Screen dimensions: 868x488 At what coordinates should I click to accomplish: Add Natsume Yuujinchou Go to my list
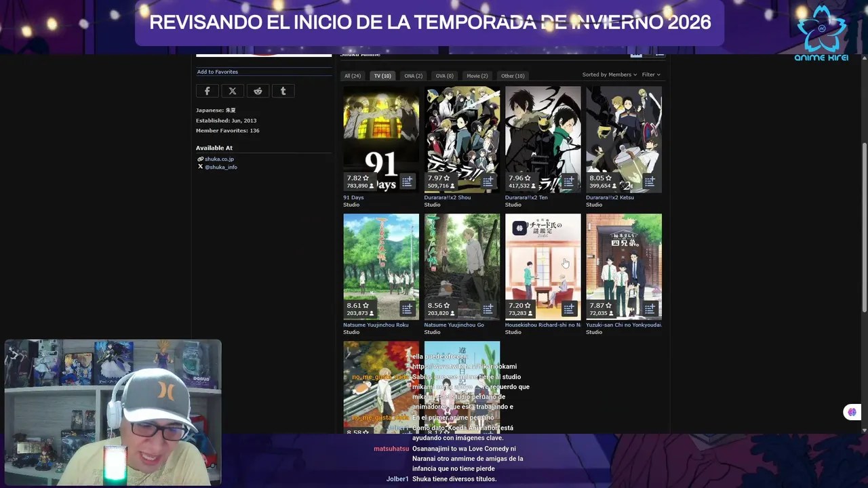(x=488, y=309)
